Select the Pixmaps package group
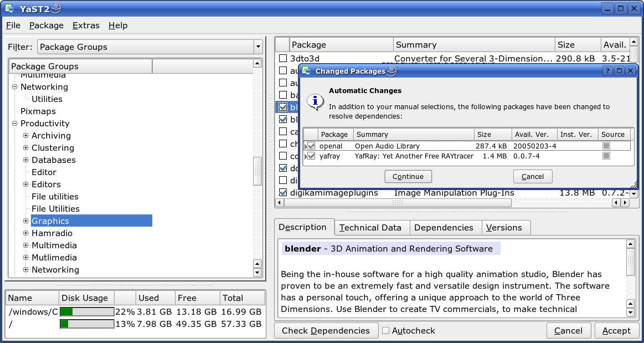Viewport: 644px width, 343px height. [x=38, y=111]
